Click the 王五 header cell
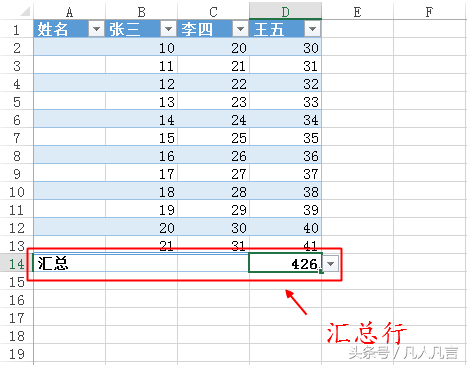 pyautogui.click(x=285, y=29)
